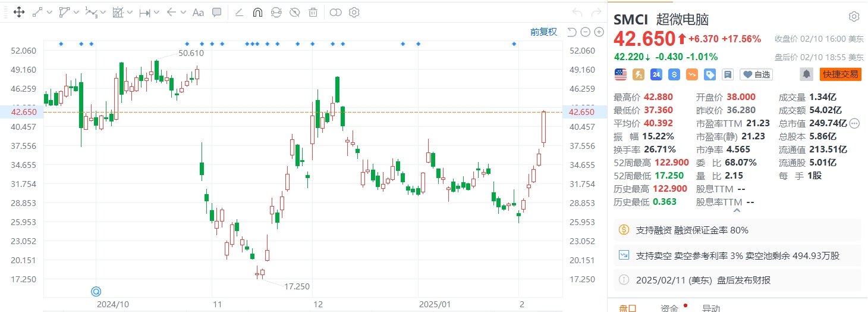Select the polygon shape drawing tool

65,12
